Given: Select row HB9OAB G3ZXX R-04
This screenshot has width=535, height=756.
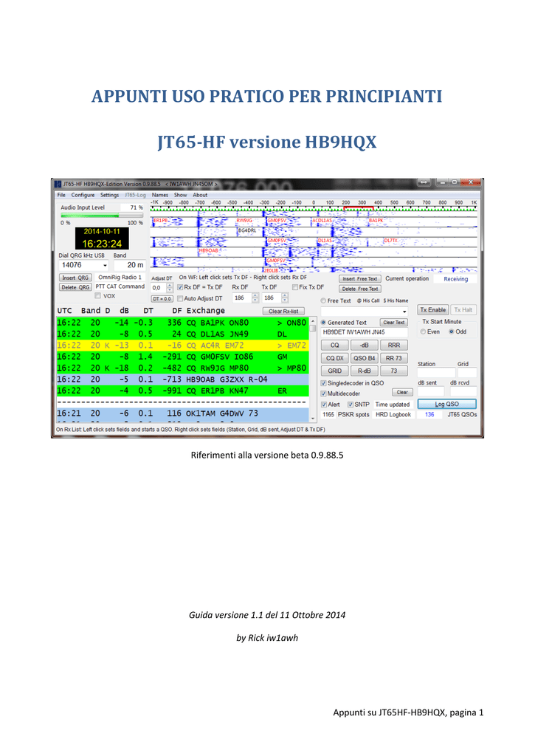Looking at the screenshot, I should tap(183, 379).
